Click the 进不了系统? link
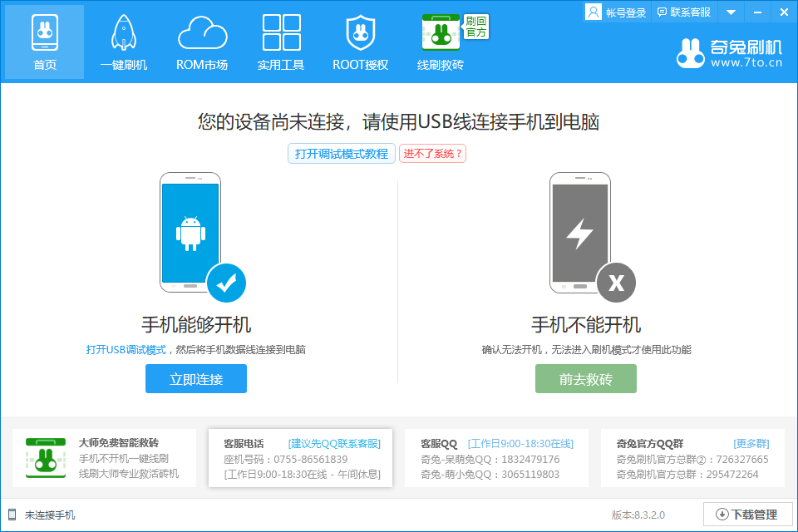798x532 pixels. coord(432,154)
